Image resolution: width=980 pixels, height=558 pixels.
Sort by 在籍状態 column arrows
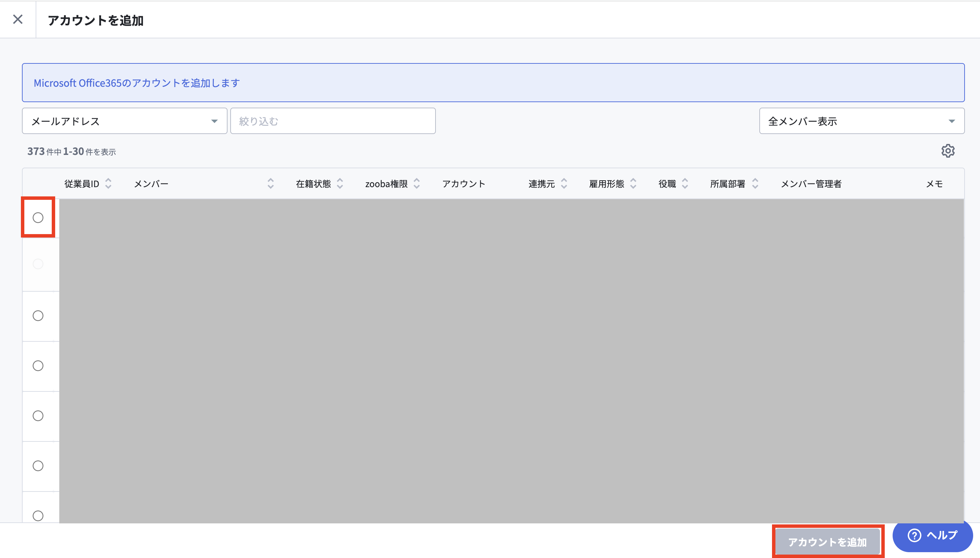tap(340, 184)
